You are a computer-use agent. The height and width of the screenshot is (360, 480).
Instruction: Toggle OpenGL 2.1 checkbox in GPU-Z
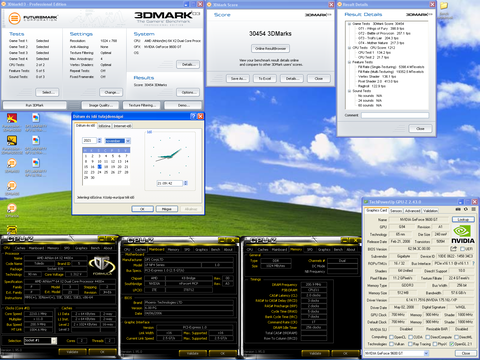click(x=452, y=344)
